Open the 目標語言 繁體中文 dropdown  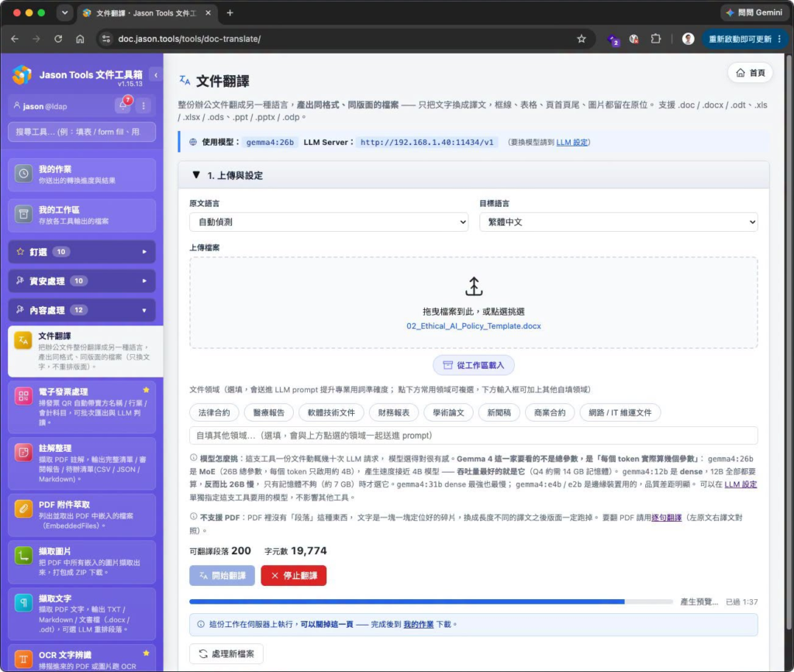(x=618, y=222)
